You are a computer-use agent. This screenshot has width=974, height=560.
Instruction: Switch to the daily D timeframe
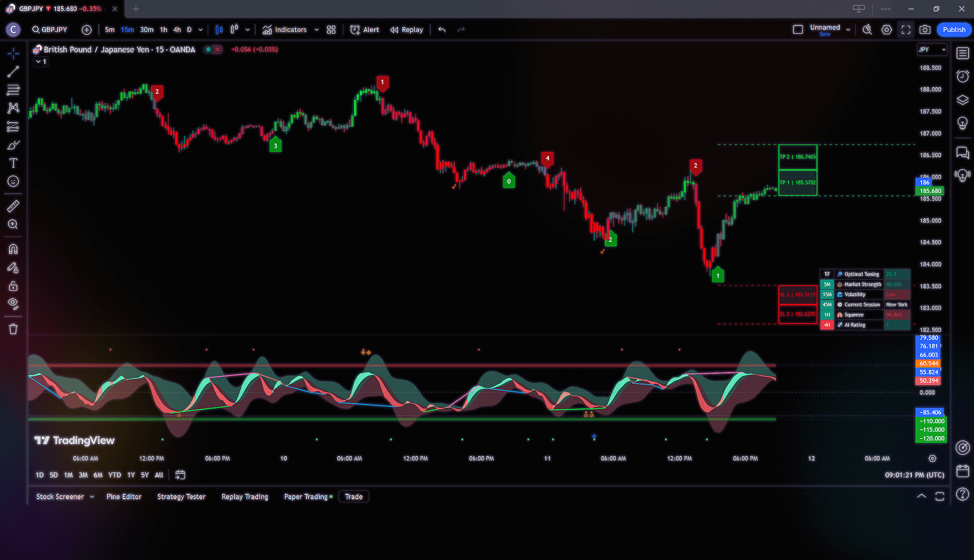189,29
